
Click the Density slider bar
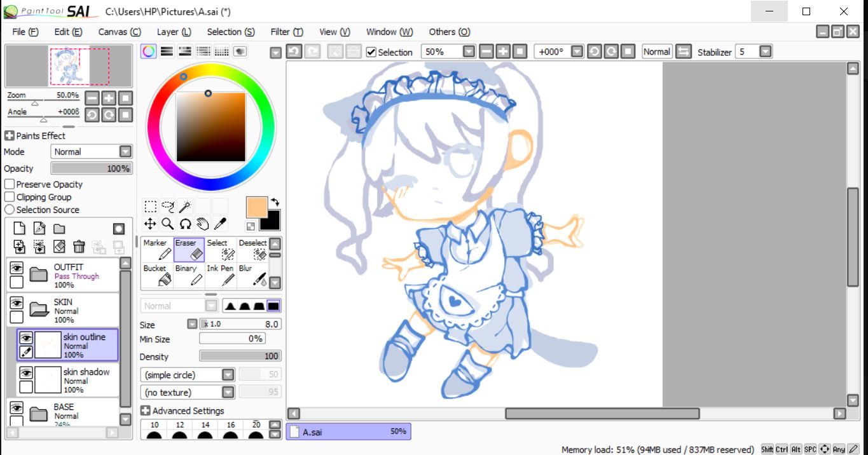tap(240, 356)
